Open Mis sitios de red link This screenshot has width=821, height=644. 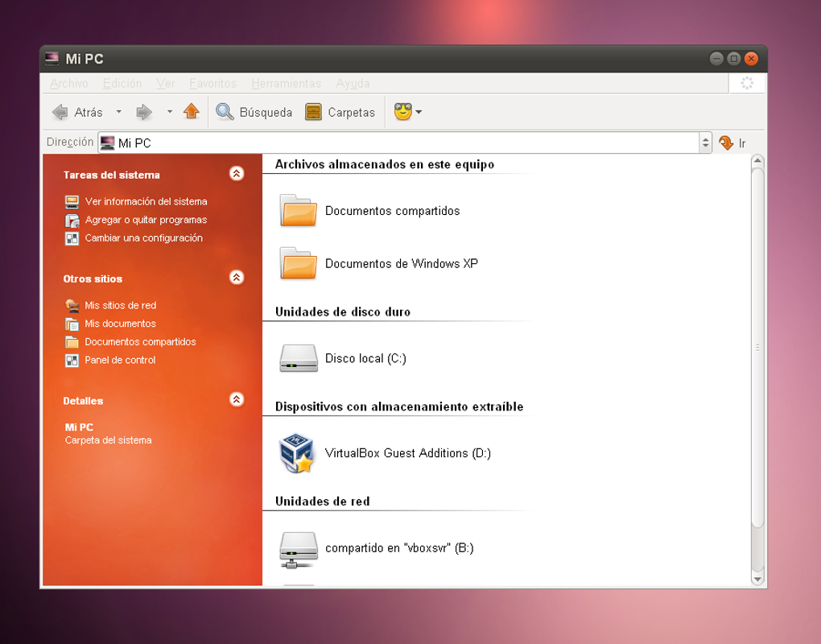pos(121,305)
